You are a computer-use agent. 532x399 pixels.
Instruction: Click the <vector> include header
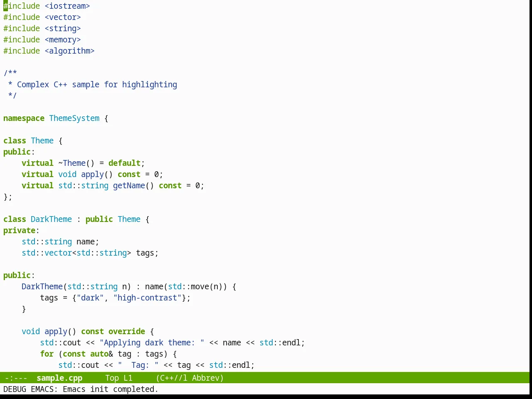[63, 17]
